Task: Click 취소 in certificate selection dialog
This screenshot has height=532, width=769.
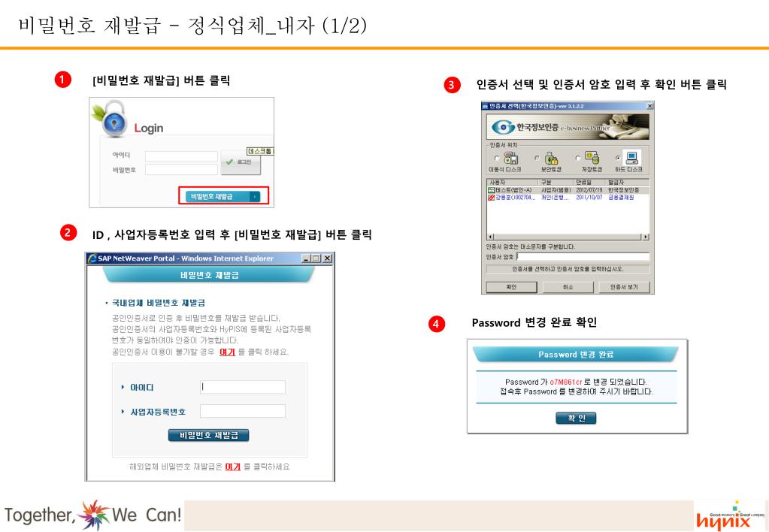Action: point(568,287)
